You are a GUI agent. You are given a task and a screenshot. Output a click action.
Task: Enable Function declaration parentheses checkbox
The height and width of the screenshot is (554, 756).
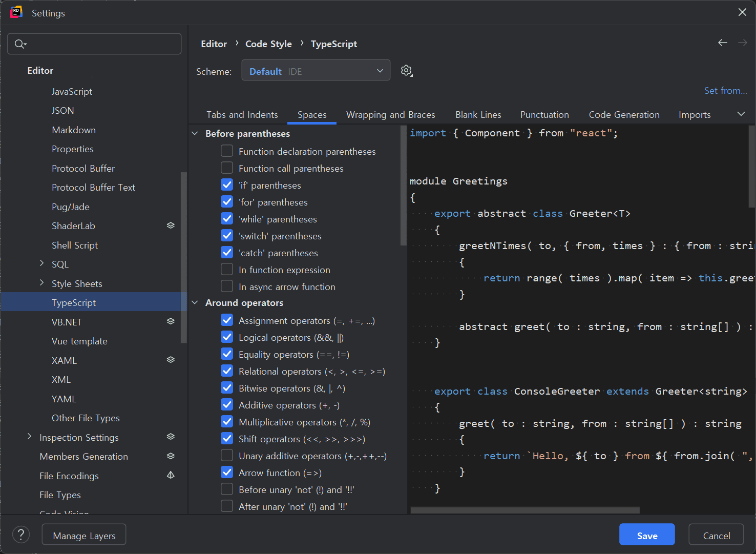tap(227, 151)
